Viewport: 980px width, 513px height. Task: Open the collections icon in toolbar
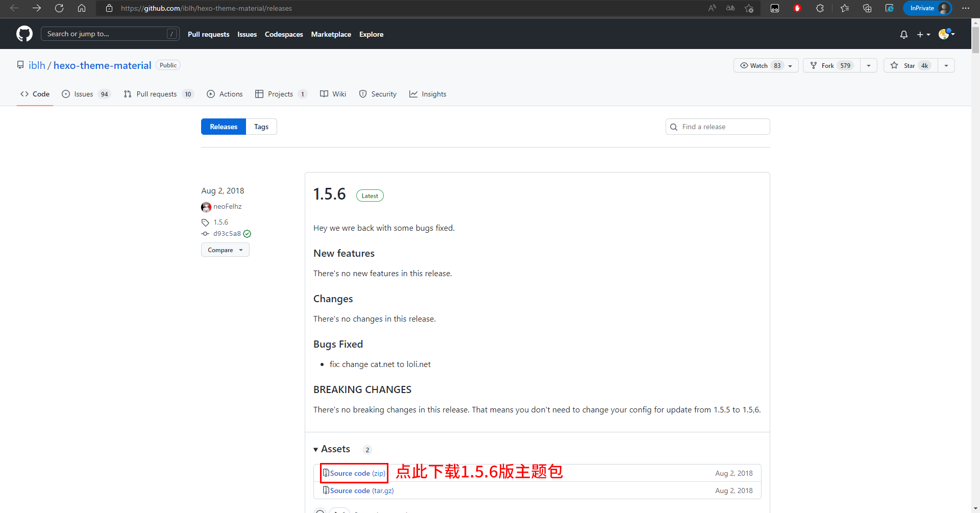(x=867, y=8)
